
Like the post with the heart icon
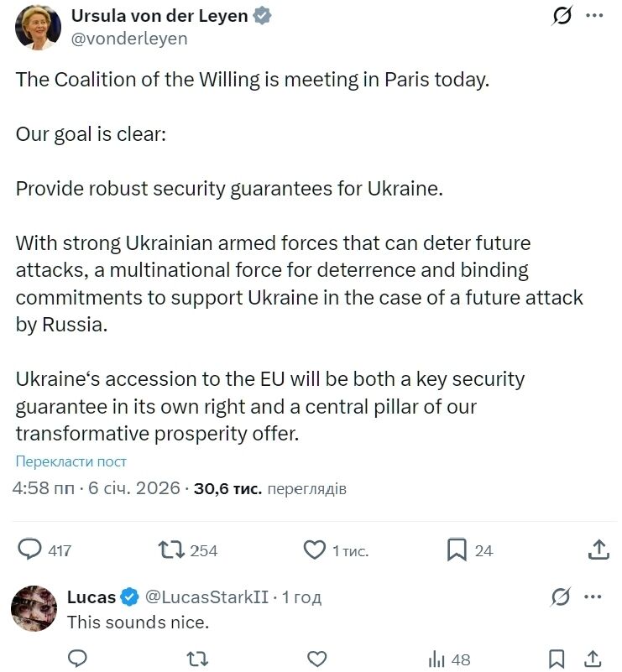(x=314, y=550)
